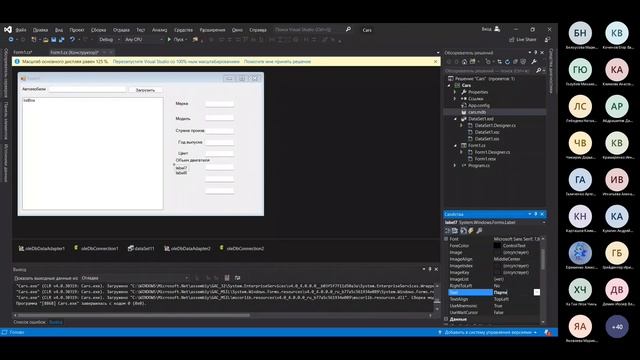Click the black ForeColor swatch in Properties
Image resolution: width=640 pixels, height=360 pixels.
(497, 246)
